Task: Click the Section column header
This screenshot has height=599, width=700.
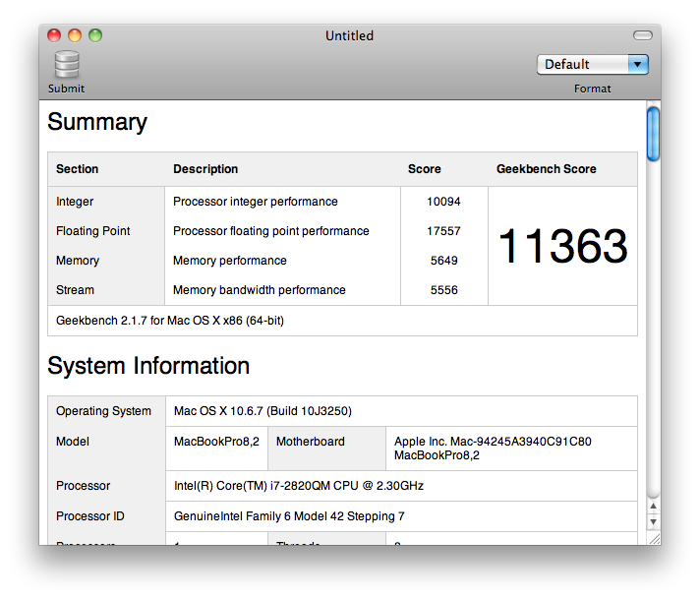Action: pos(78,169)
